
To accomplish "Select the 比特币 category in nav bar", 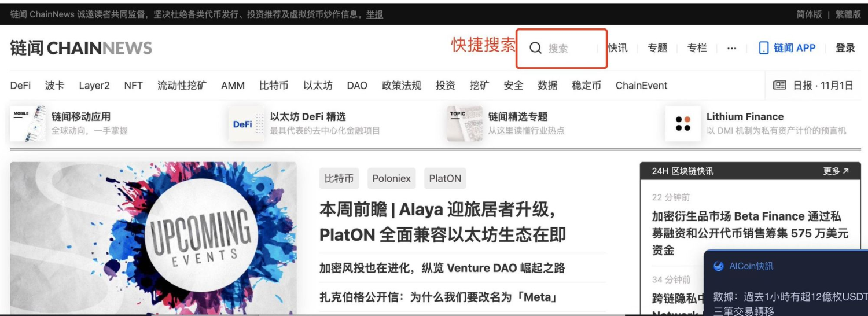I will click(x=274, y=86).
